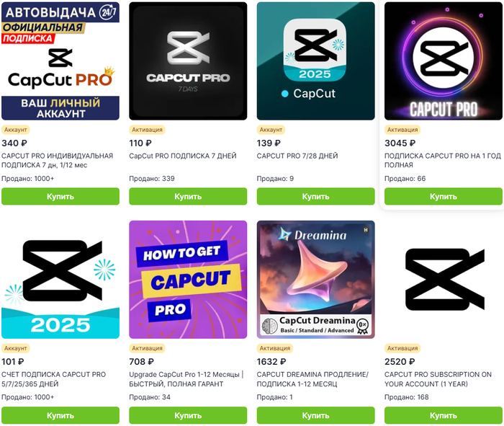Buy the 101 ₽ account subscription
Image resolution: width=504 pixels, height=426 pixels.
[x=60, y=415]
